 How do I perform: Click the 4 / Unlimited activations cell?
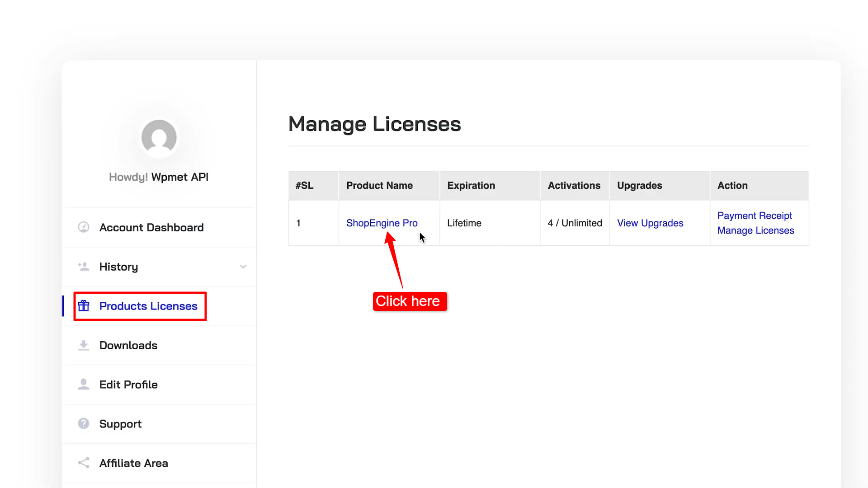point(575,223)
